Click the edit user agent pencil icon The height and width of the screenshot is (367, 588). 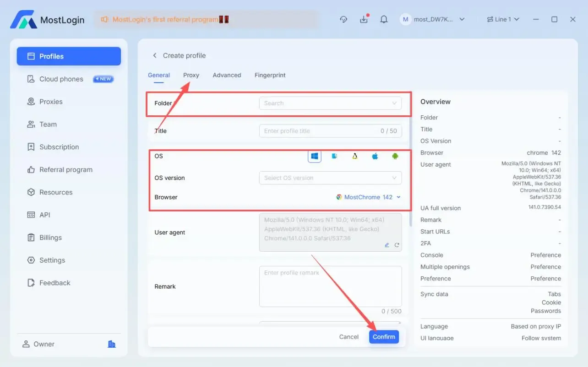(x=387, y=245)
